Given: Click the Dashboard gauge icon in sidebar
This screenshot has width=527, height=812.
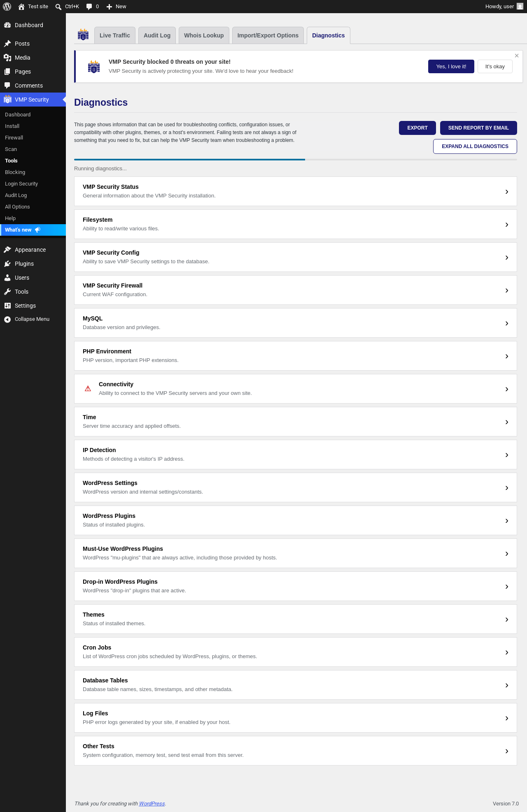Looking at the screenshot, I should click(x=7, y=25).
